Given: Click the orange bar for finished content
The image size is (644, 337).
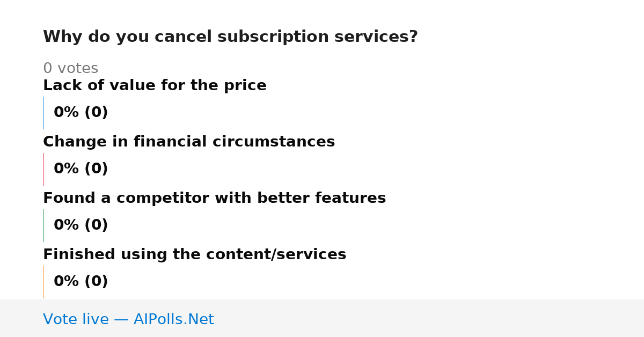Looking at the screenshot, I should pos(43,282).
